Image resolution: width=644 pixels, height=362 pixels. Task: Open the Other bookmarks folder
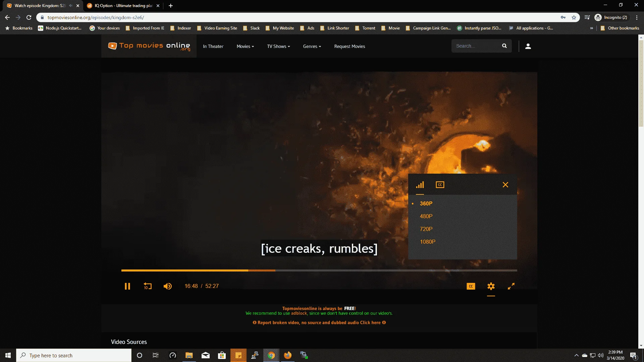tap(620, 28)
